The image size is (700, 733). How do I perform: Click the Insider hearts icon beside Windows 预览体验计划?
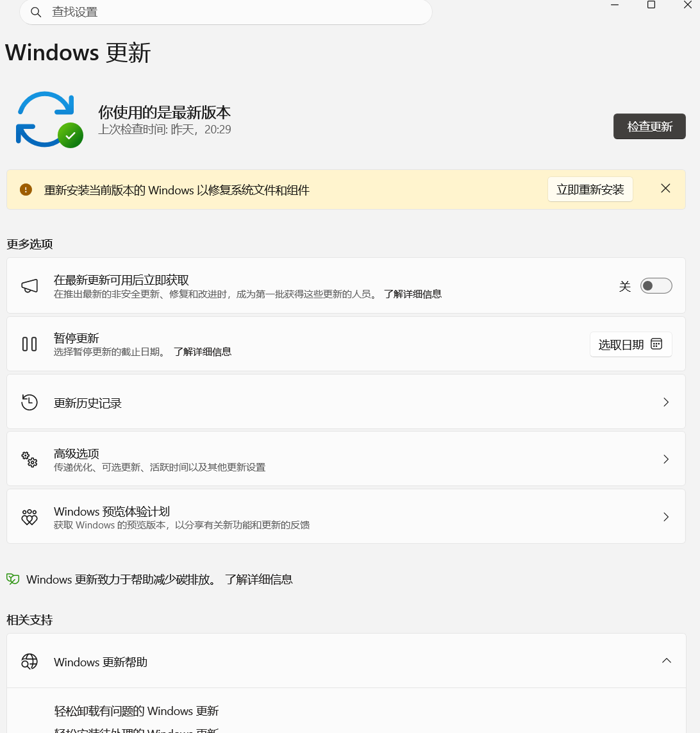[29, 517]
